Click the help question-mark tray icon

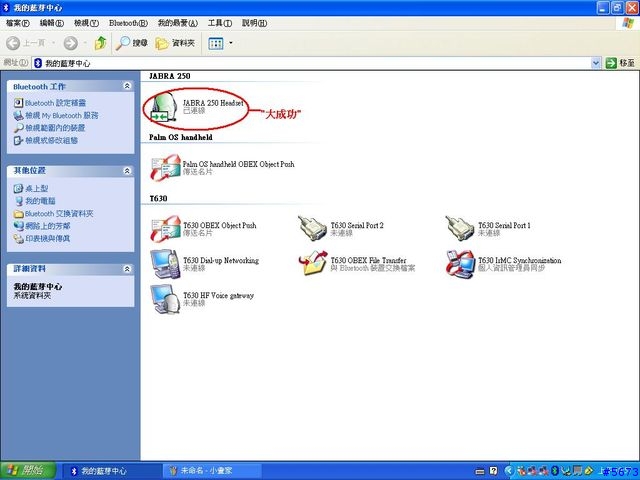tap(493, 471)
